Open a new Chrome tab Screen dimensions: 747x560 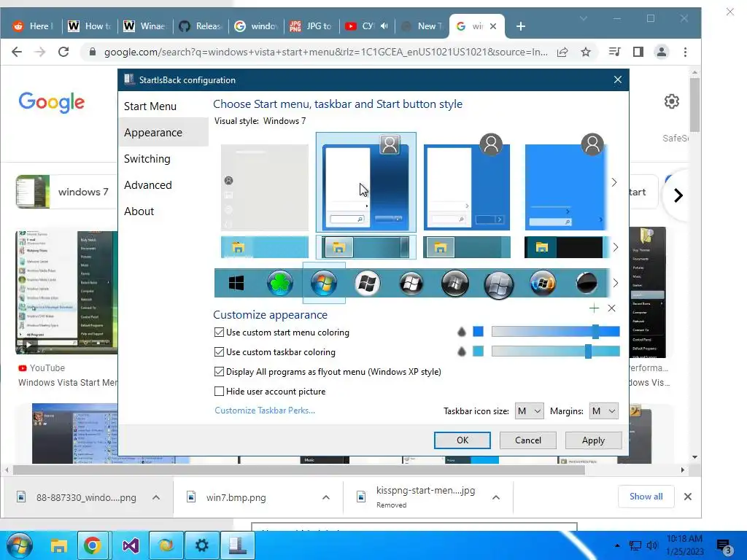pyautogui.click(x=521, y=26)
